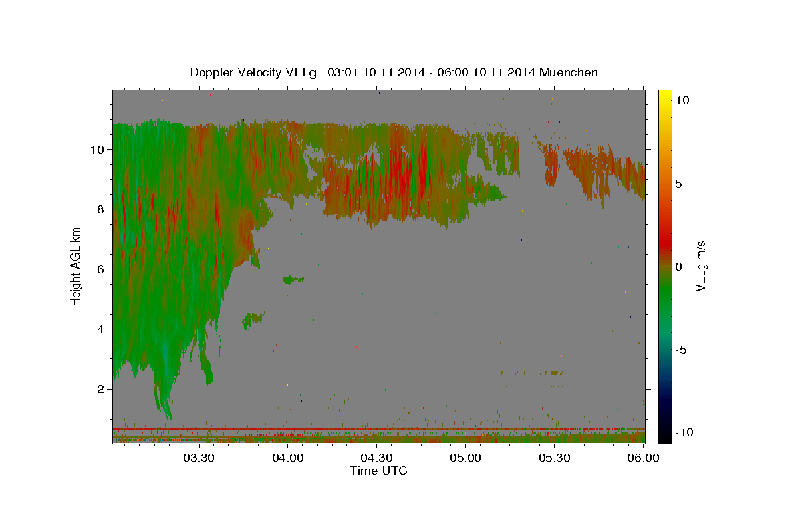The height and width of the screenshot is (532, 798).
Task: Click the 'Height AGL km' axis label
Action: [76, 266]
